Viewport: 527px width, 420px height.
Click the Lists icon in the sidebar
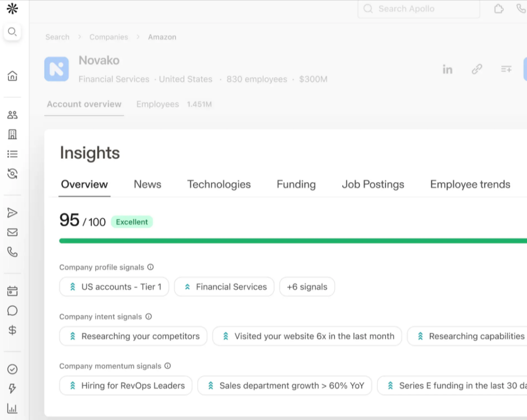click(12, 154)
